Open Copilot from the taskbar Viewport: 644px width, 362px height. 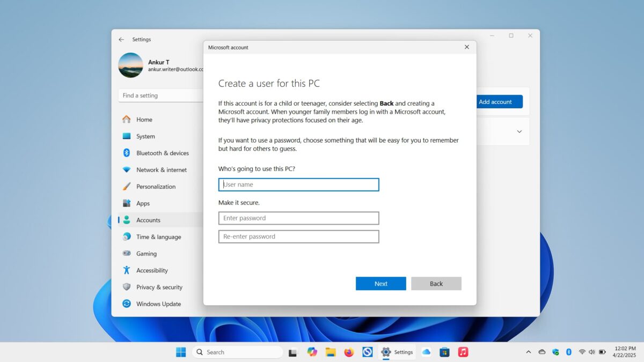coord(312,352)
